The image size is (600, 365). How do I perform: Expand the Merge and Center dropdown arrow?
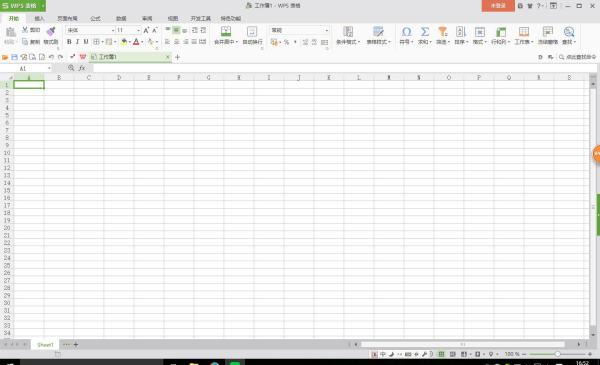pyautogui.click(x=237, y=42)
